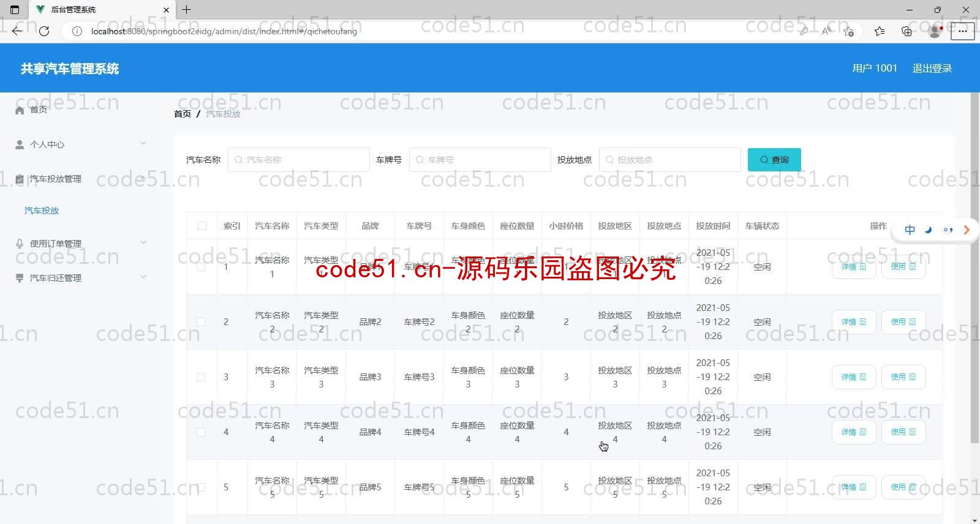Open 详情 for row 5
Viewport: 980px width, 524px height.
click(x=854, y=487)
